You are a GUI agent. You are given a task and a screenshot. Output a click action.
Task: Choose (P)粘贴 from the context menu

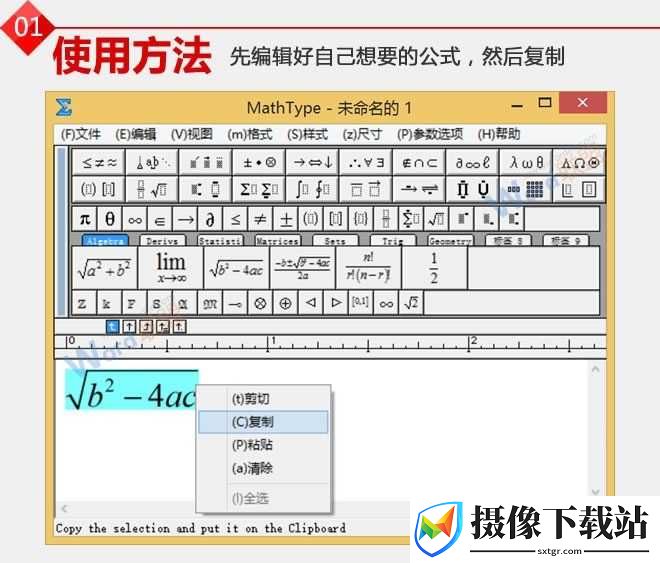pos(263,445)
